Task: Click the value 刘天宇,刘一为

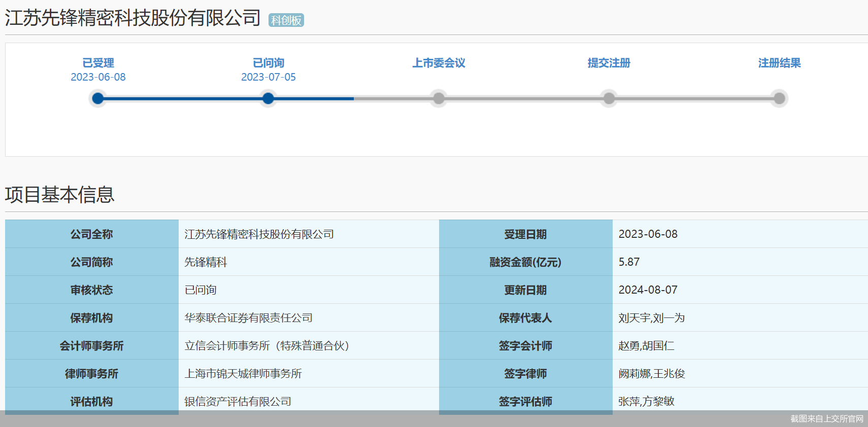Action: [652, 318]
